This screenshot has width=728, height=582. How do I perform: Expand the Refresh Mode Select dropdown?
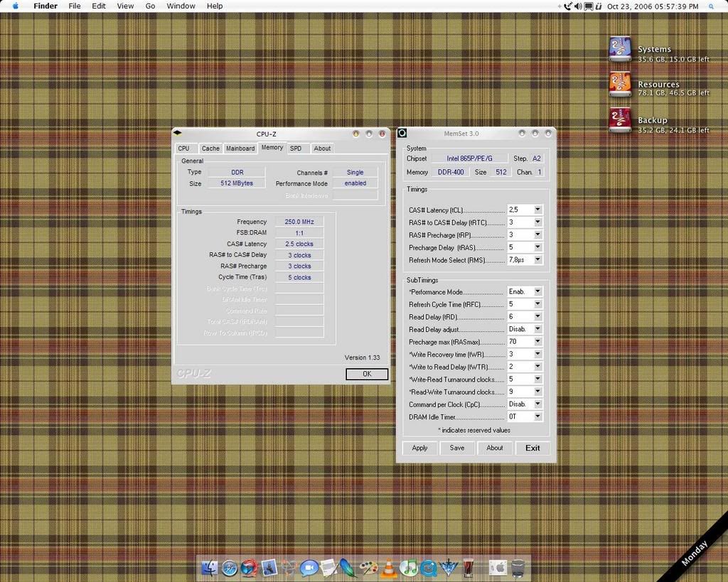pyautogui.click(x=537, y=260)
